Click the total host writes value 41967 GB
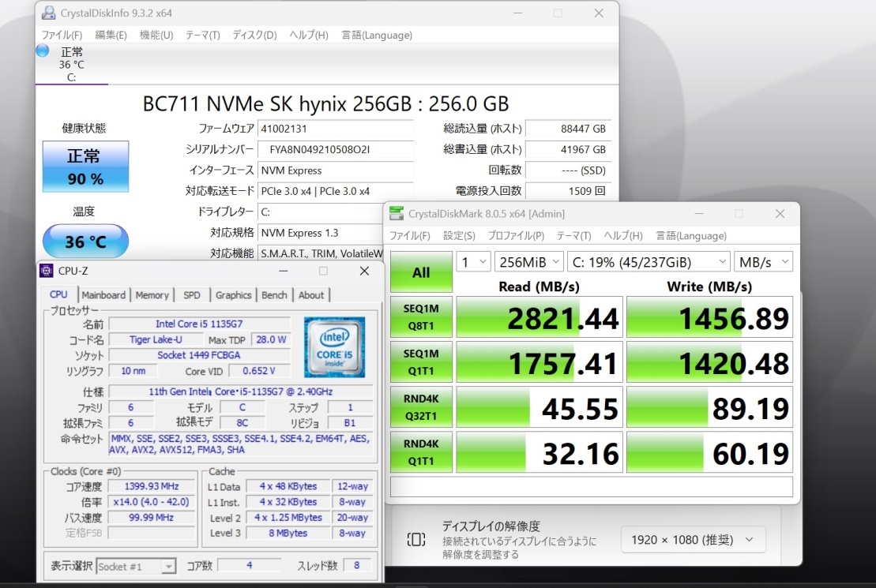Image resolution: width=876 pixels, height=588 pixels. coord(568,150)
